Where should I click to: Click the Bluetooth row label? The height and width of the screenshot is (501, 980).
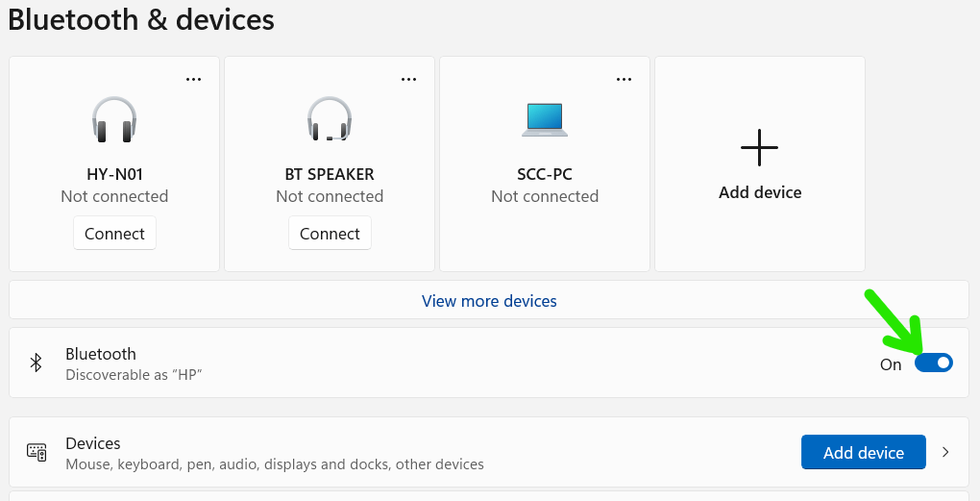(101, 354)
